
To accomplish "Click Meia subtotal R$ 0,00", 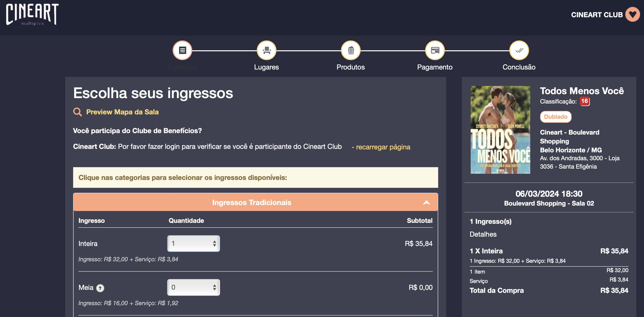I will point(421,287).
